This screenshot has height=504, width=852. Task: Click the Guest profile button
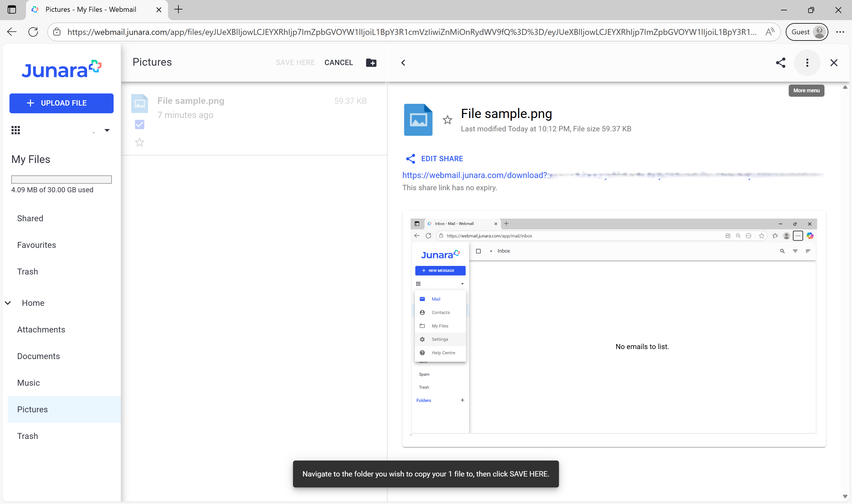click(807, 32)
